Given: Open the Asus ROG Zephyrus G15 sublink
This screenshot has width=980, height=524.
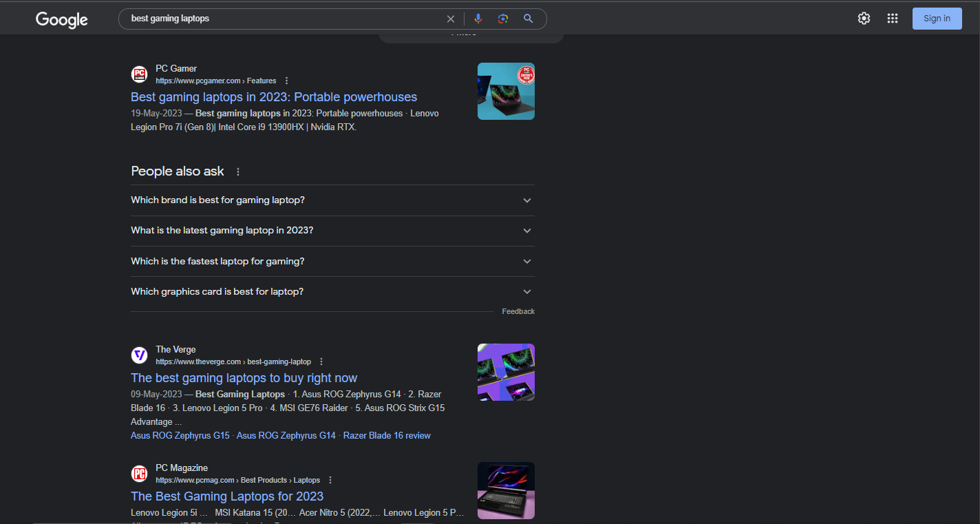Looking at the screenshot, I should click(x=180, y=436).
